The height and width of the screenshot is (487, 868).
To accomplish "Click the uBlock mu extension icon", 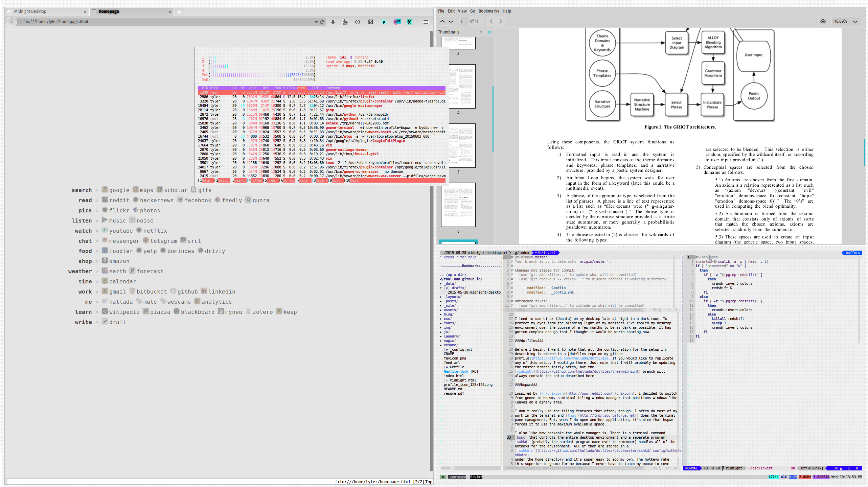I will point(384,22).
